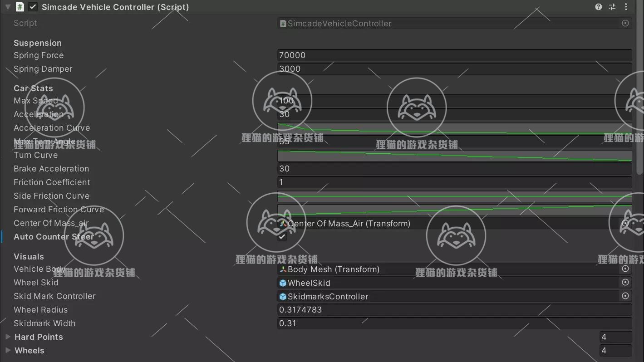Click the Skid Mark Controller label
The height and width of the screenshot is (362, 644).
coord(54,296)
